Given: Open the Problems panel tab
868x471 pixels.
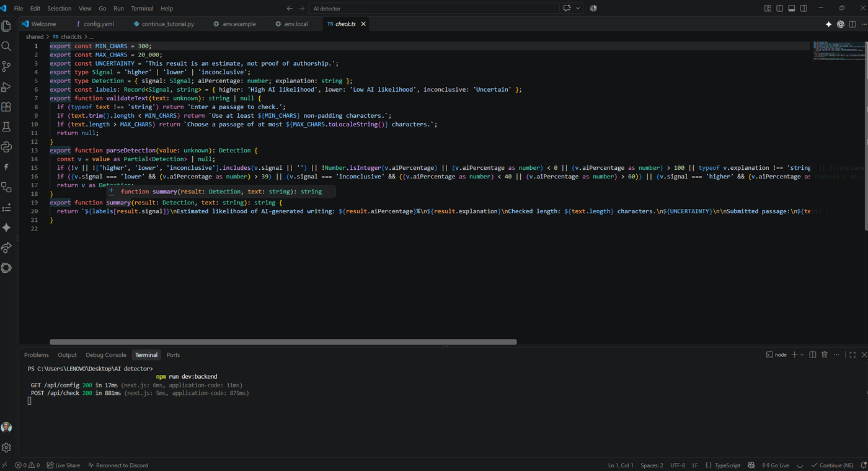Looking at the screenshot, I should pos(36,354).
